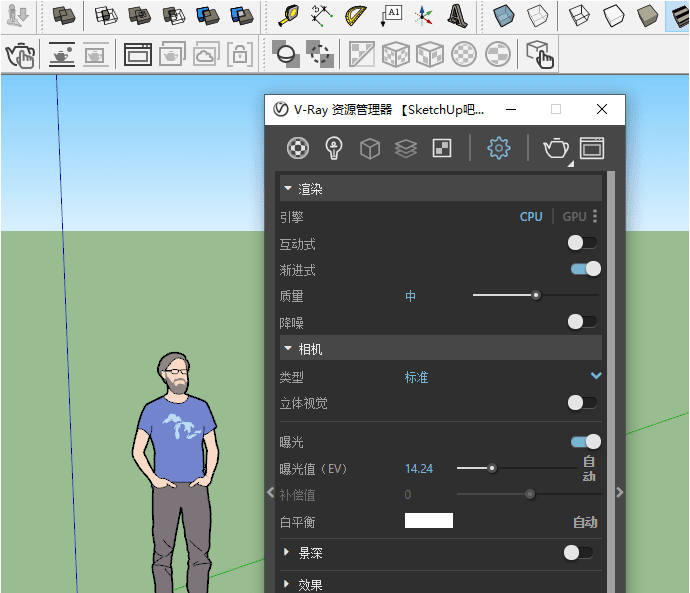This screenshot has width=690, height=593.
Task: Toggle 渐进式 progressive switch off
Action: 586,269
